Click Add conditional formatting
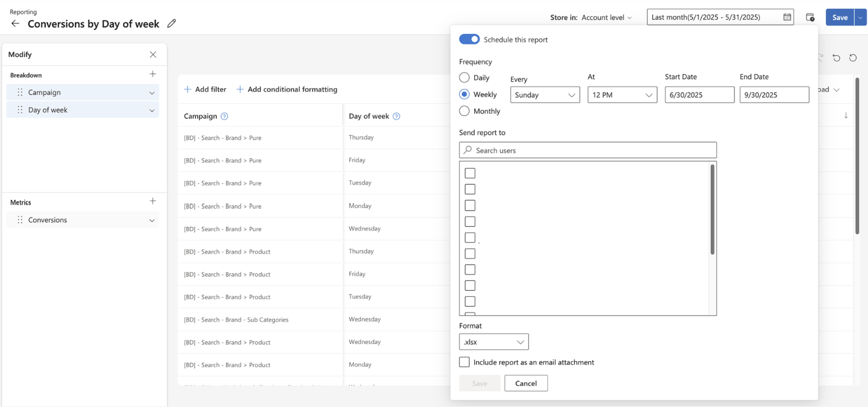This screenshot has width=868, height=407. (287, 89)
